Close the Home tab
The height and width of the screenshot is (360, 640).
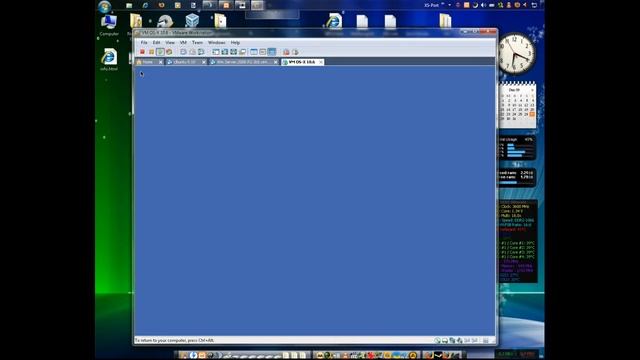tap(161, 62)
